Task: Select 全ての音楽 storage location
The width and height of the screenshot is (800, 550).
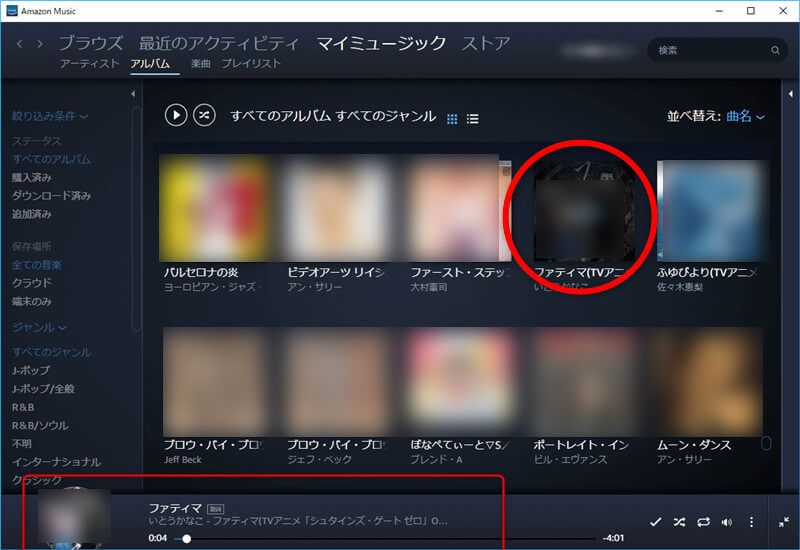Action: [x=37, y=265]
